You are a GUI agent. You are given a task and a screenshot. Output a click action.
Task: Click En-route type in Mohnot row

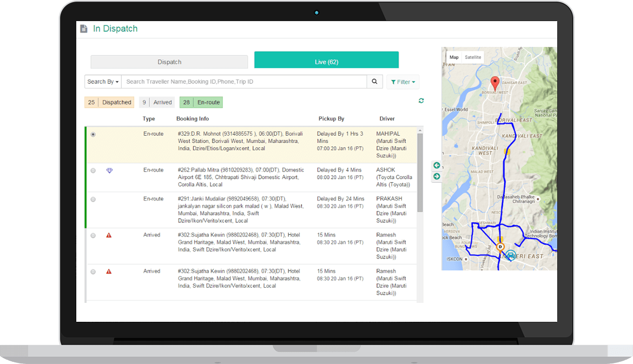pyautogui.click(x=154, y=134)
